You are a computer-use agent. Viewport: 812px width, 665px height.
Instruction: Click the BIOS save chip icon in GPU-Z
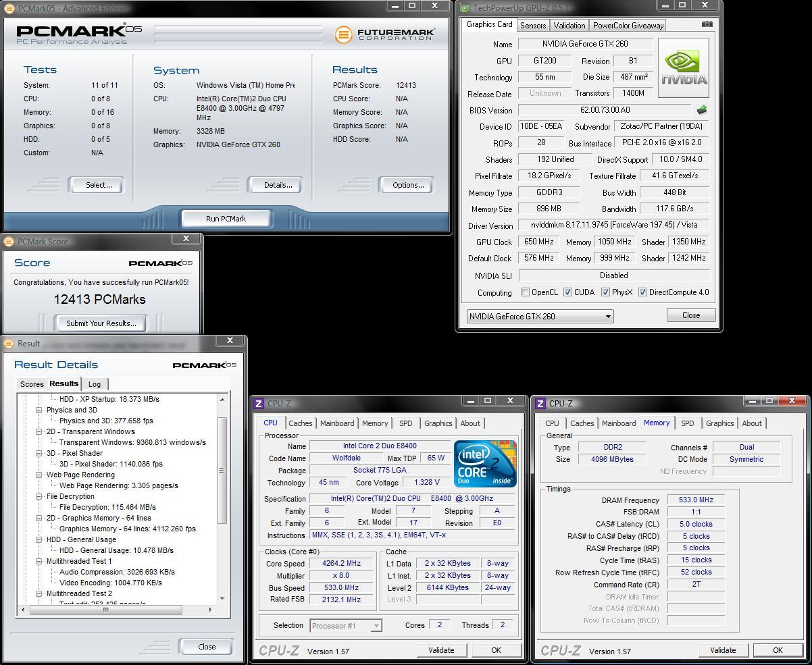(x=702, y=109)
